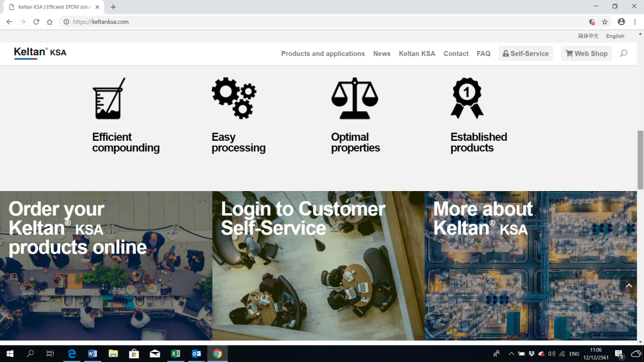Open the Chrome three-dot menu
This screenshot has height=362, width=644.
click(635, 22)
